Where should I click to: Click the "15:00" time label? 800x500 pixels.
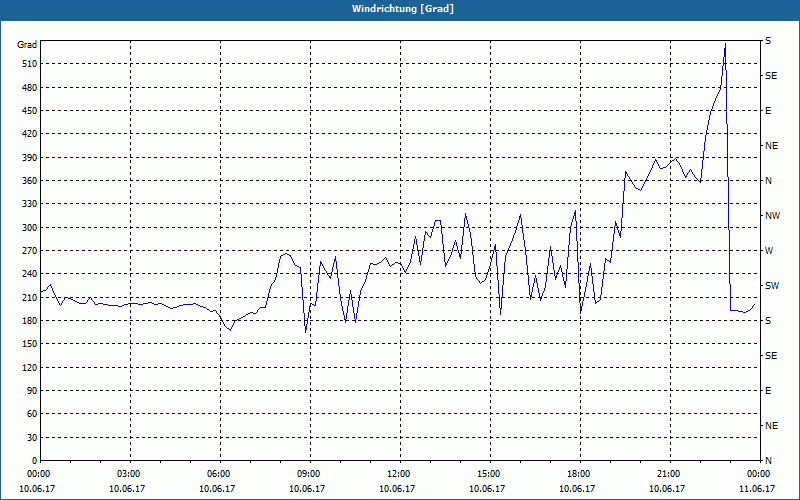click(x=488, y=474)
